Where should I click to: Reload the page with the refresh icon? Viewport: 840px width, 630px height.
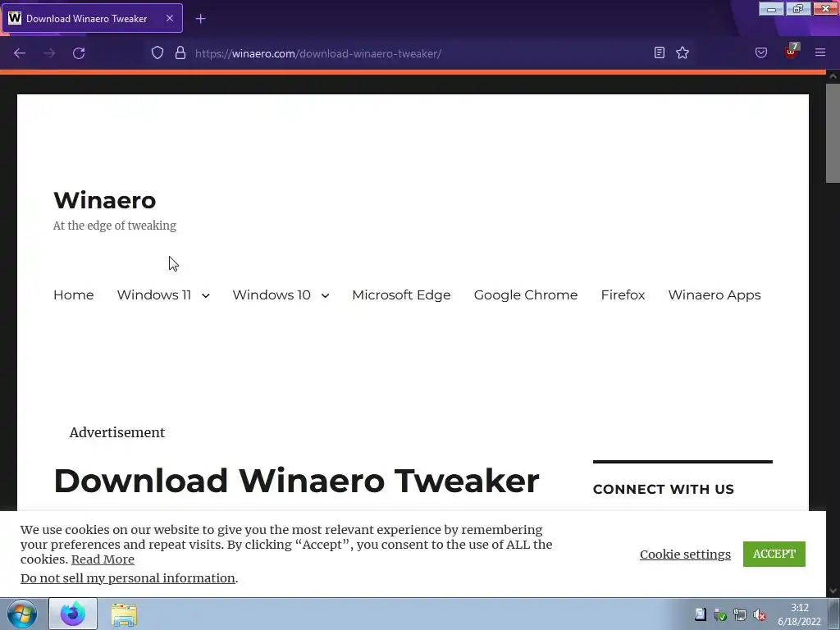click(x=79, y=53)
